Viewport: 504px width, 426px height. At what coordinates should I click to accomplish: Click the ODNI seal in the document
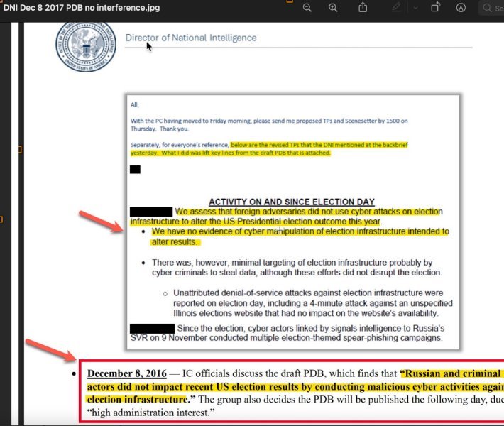click(x=85, y=46)
